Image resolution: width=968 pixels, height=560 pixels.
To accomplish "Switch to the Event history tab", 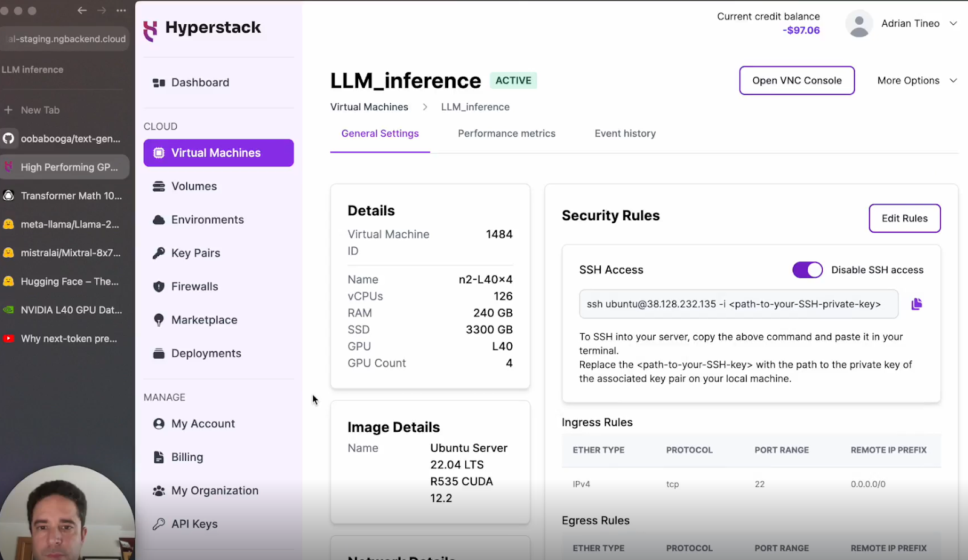I will point(625,134).
